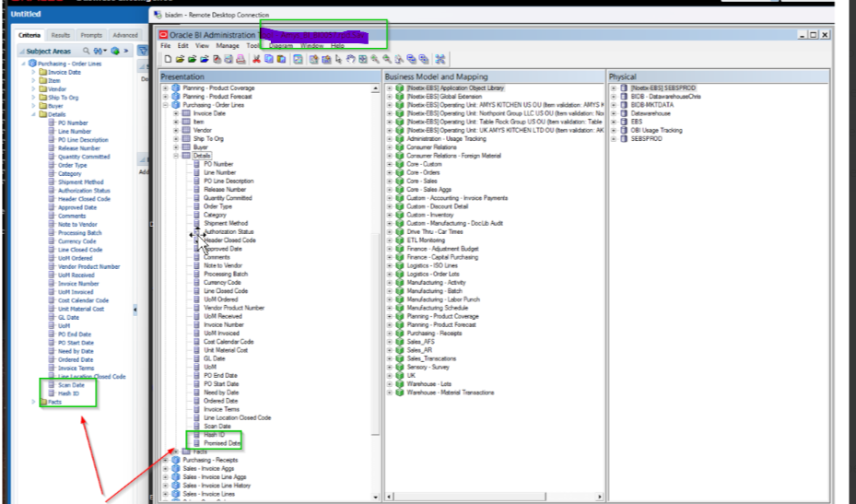Viewport: 856px width, 504px height.
Task: Expand the SEBSPROD database in Physical pane
Action: click(x=613, y=139)
